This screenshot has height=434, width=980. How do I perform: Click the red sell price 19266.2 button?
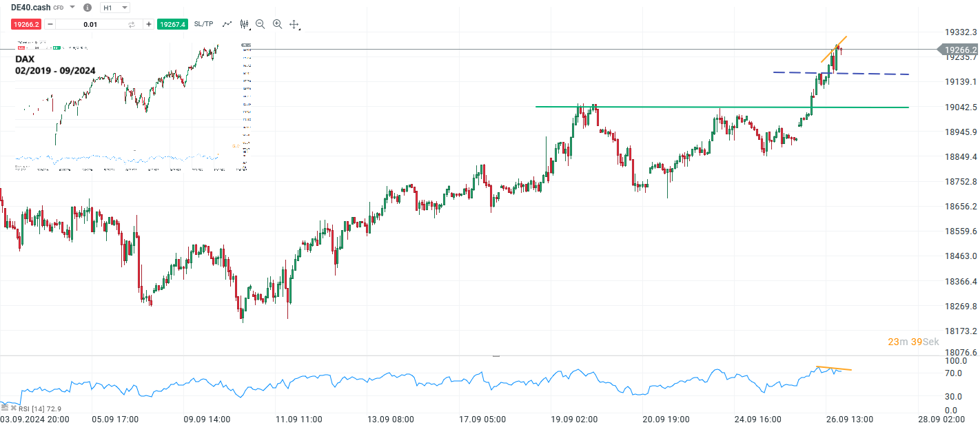pos(25,24)
